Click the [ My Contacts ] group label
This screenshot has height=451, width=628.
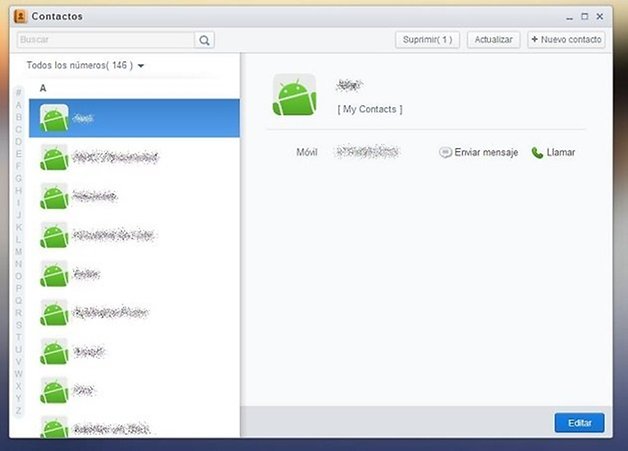point(370,109)
